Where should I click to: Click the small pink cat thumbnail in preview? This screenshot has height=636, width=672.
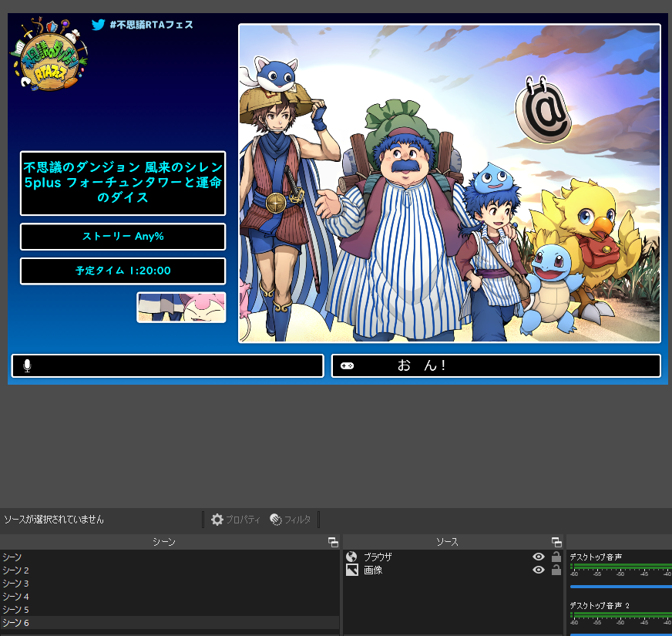pyautogui.click(x=181, y=308)
